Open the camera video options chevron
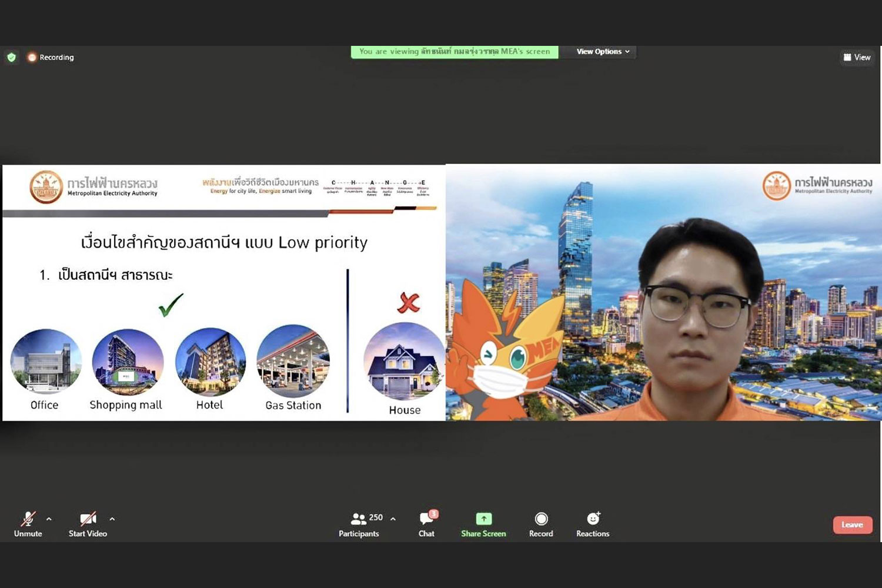The image size is (882, 588). coord(112,518)
